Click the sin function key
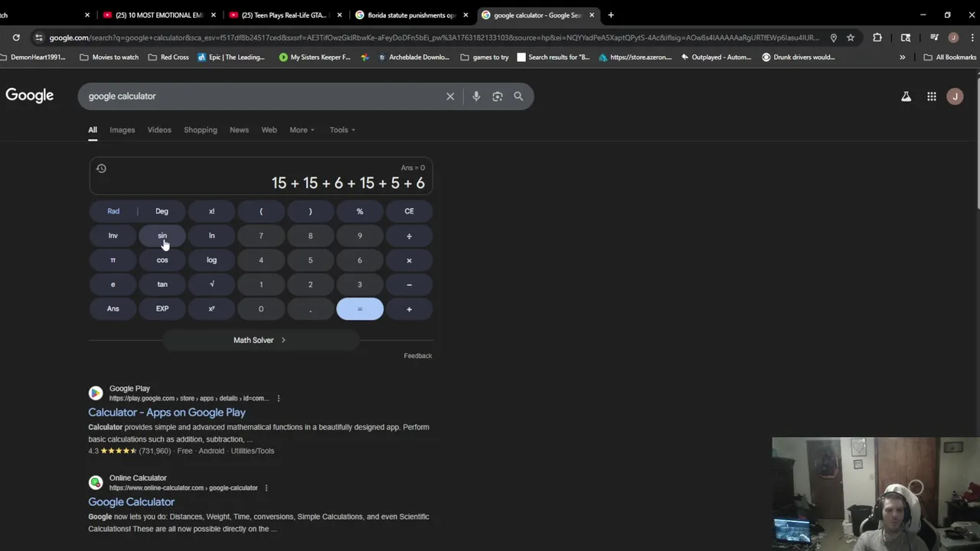The image size is (980, 551). (162, 236)
